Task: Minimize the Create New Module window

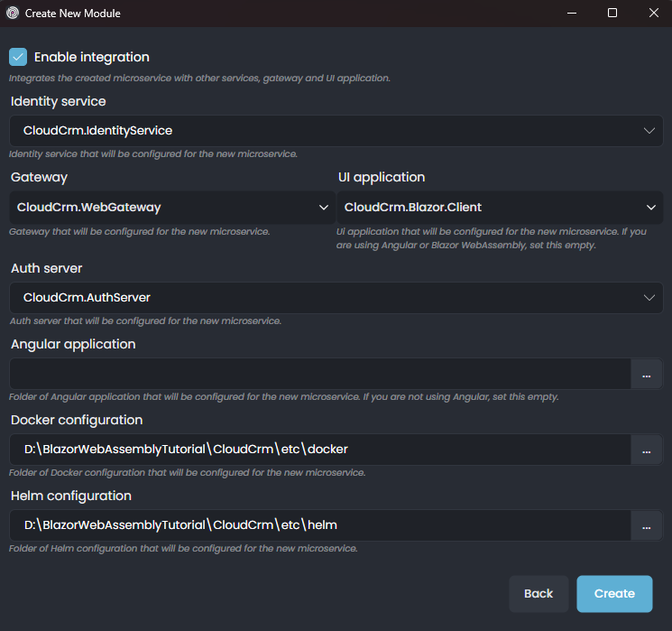Action: [571, 14]
